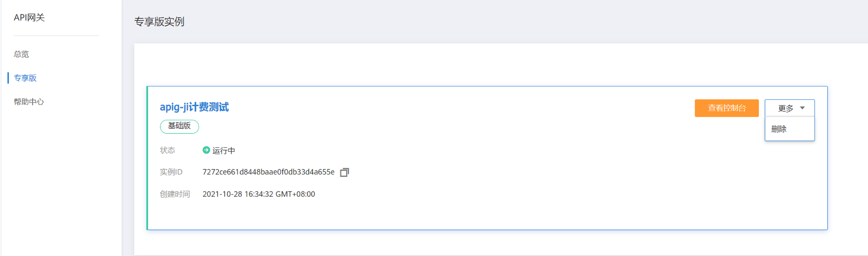
Task: Click the API网关 sidebar title
Action: (29, 18)
